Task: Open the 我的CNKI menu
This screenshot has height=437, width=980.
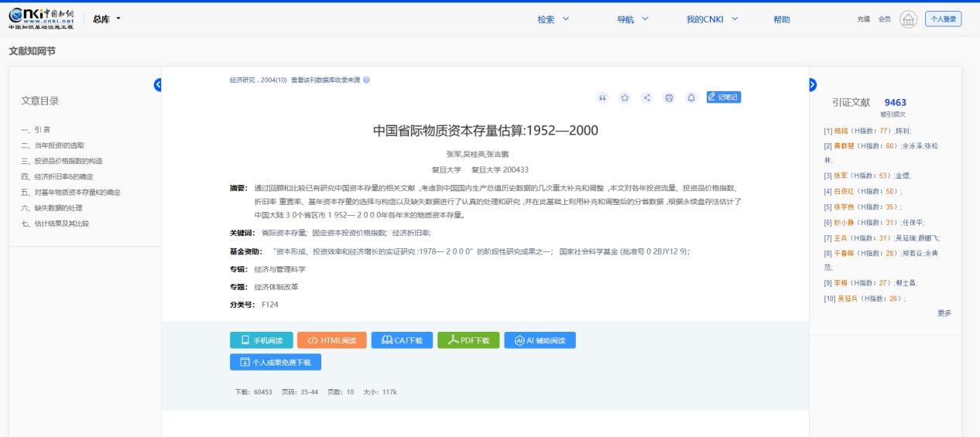Action: (x=712, y=19)
